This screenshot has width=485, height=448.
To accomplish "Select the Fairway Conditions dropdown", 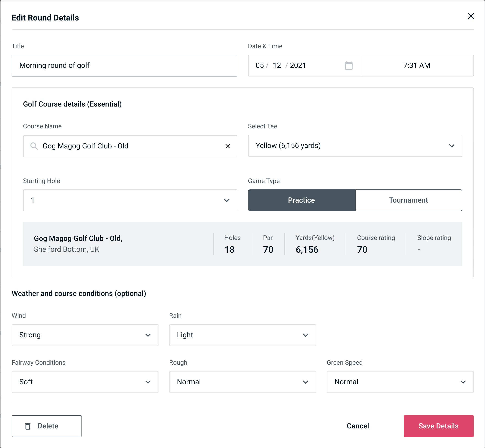I will pos(85,382).
